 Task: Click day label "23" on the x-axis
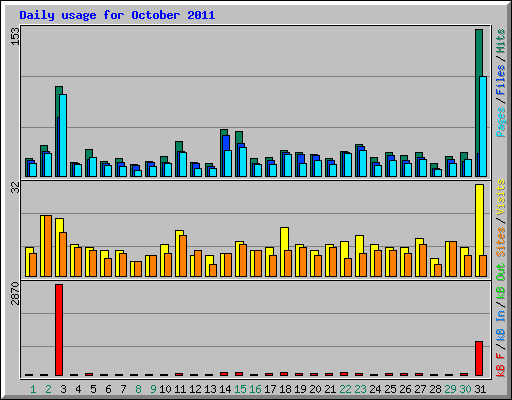tap(360, 389)
